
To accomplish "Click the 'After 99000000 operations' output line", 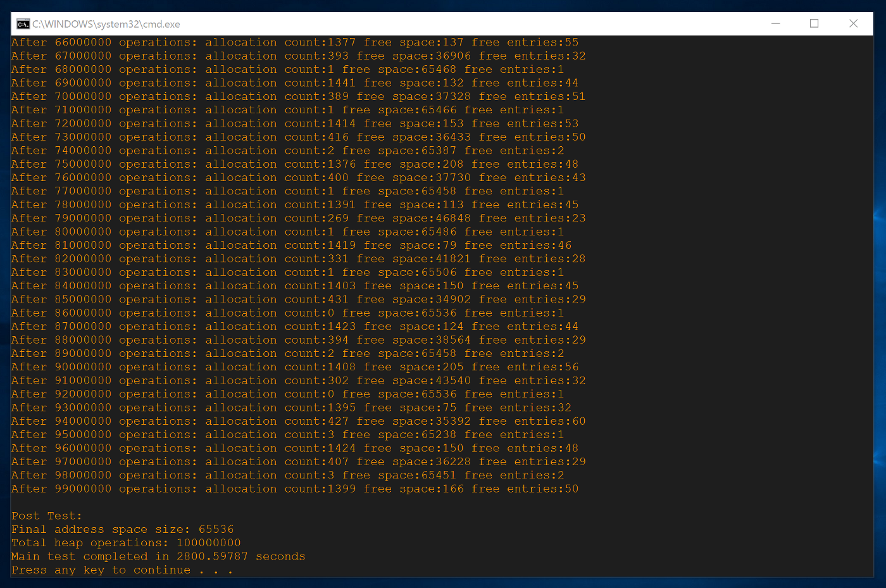I will (294, 489).
